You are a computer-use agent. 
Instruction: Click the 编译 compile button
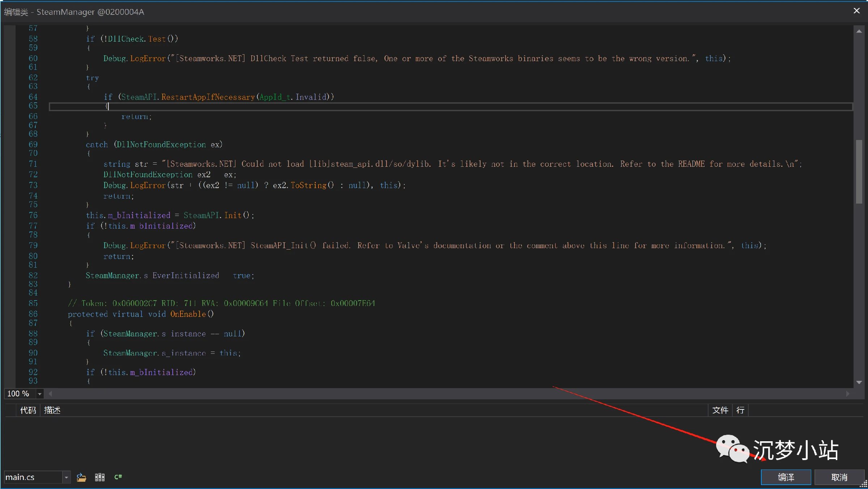tap(786, 477)
